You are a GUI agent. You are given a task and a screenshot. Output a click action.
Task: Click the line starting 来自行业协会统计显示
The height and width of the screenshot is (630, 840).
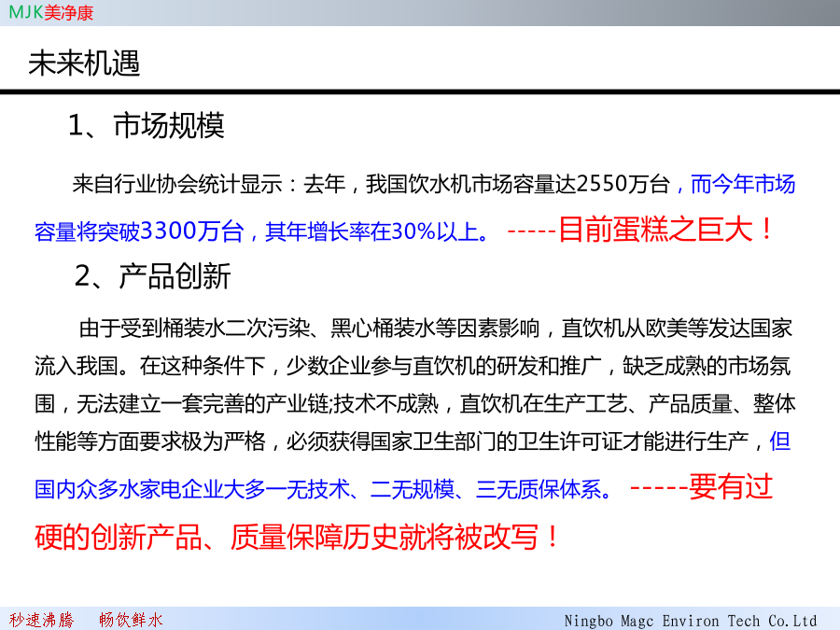[433, 184]
